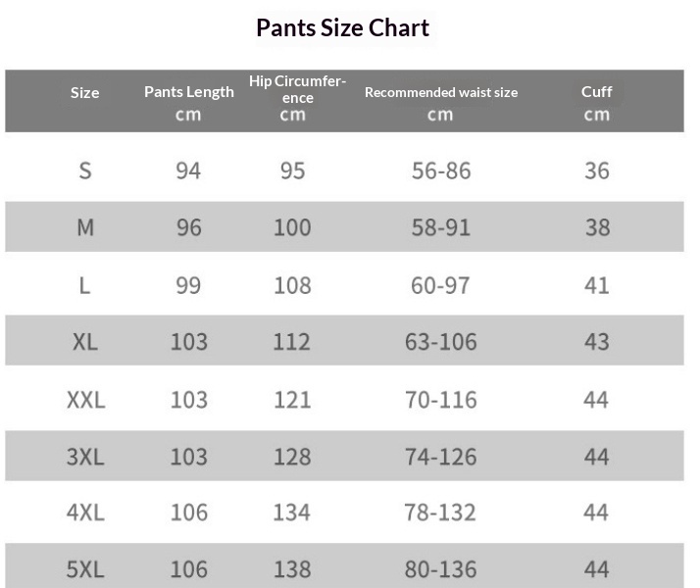Viewport: 700px width, 588px height.
Task: Click the 56-86 waist size value
Action: click(441, 171)
